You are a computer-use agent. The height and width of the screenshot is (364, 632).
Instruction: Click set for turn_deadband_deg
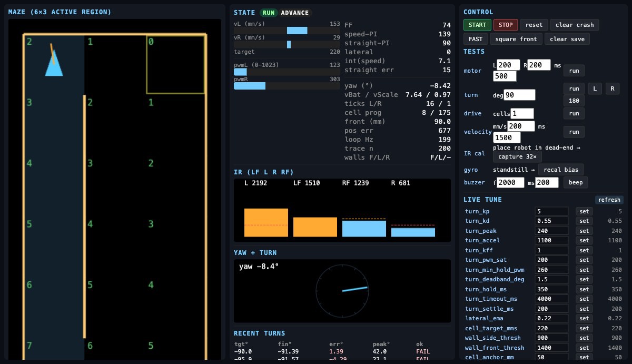(584, 279)
